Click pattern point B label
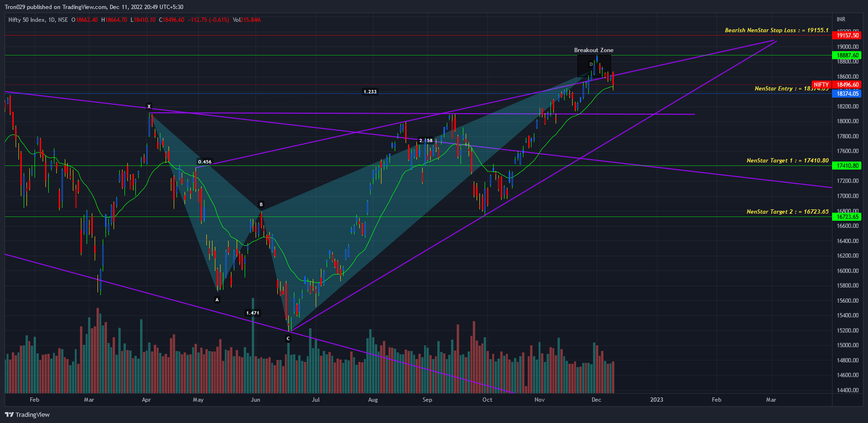Screen dimensions: 868x423 point(261,205)
